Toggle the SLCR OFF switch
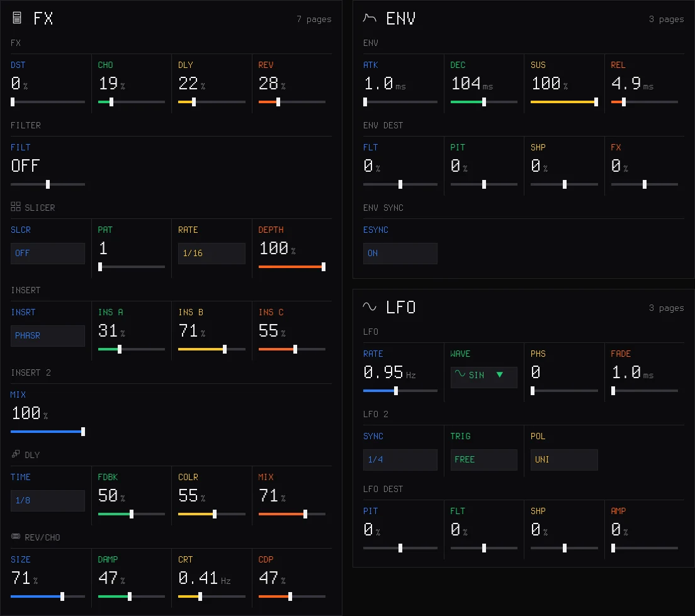 coord(48,253)
